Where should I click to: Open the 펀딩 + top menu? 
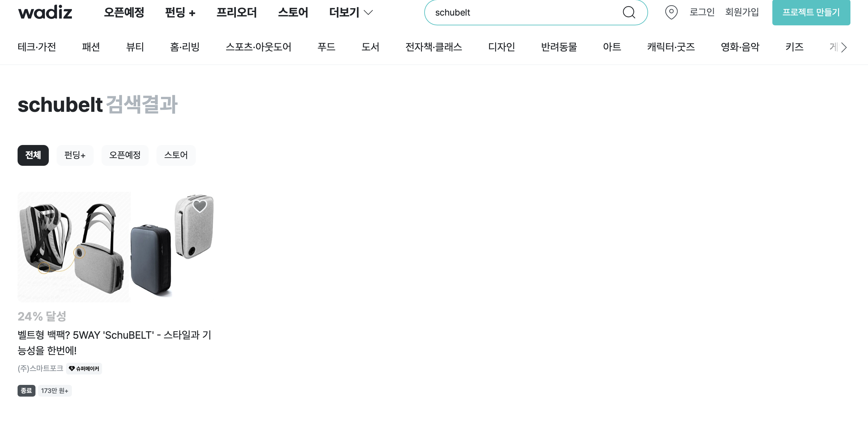(x=180, y=12)
